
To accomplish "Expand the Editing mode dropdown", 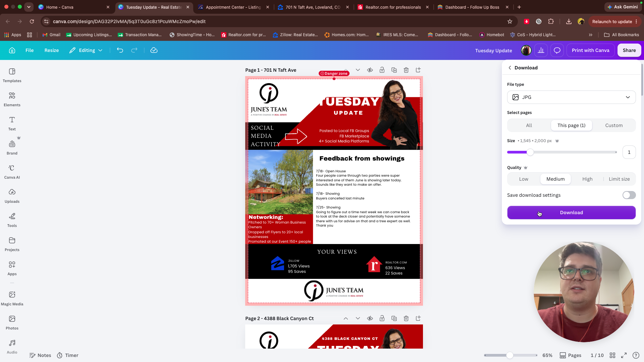I will click(86, 50).
